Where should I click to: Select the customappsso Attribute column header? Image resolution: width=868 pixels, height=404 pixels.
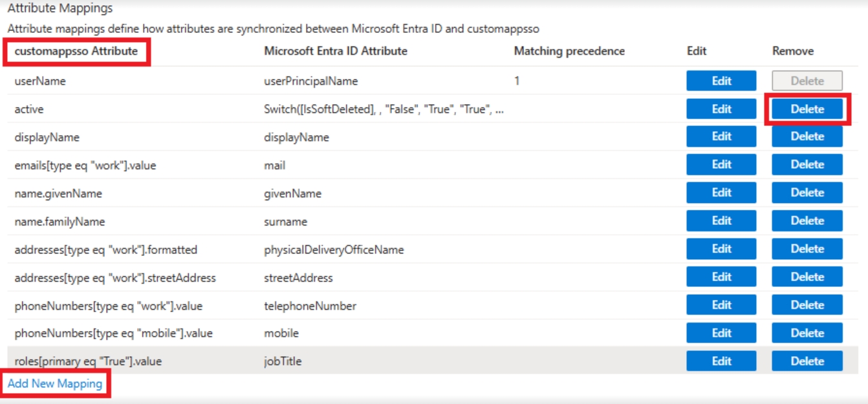coord(76,51)
